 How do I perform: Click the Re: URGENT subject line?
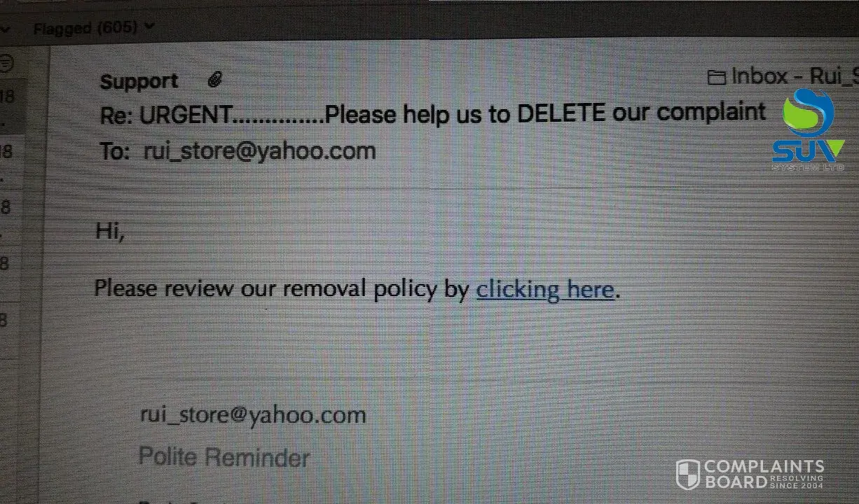(x=433, y=113)
